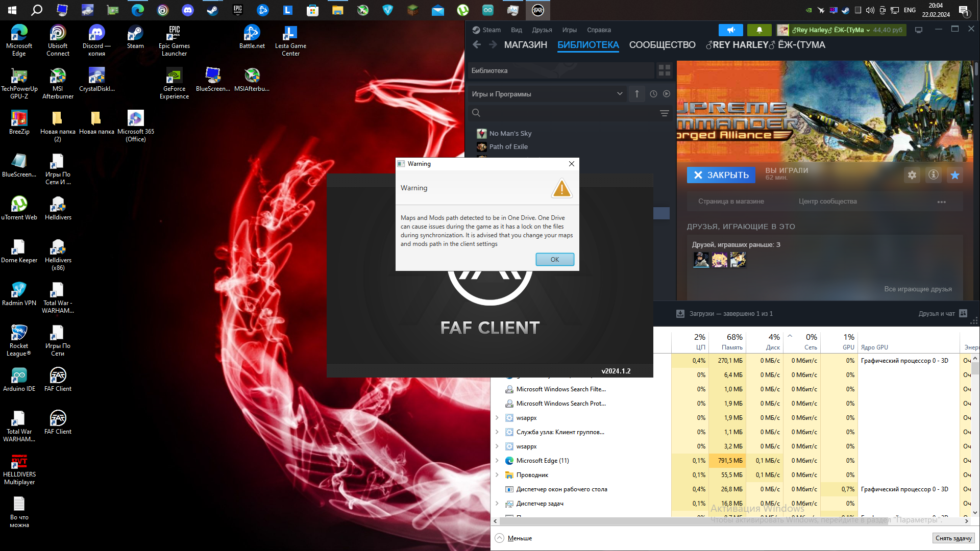980x551 pixels.
Task: Select Microsoft Windows Search Filte... process
Action: [561, 389]
